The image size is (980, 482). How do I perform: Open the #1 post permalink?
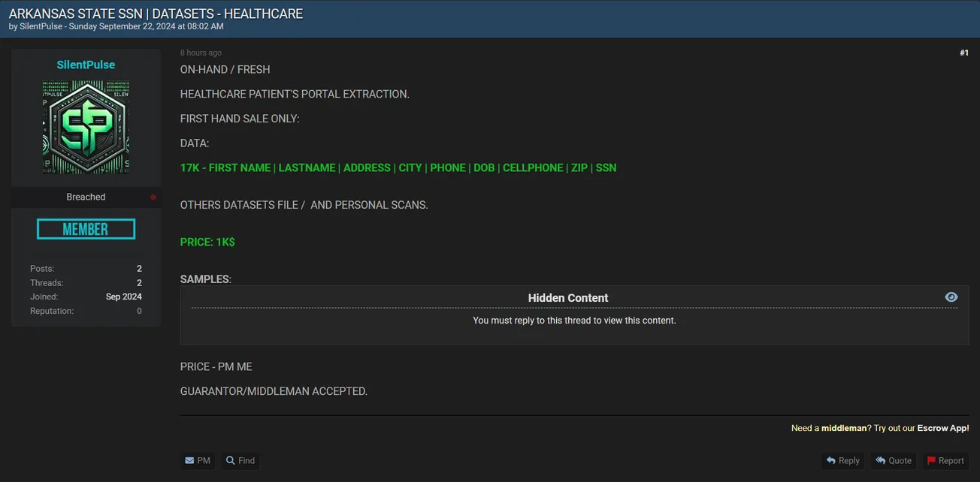coord(963,53)
